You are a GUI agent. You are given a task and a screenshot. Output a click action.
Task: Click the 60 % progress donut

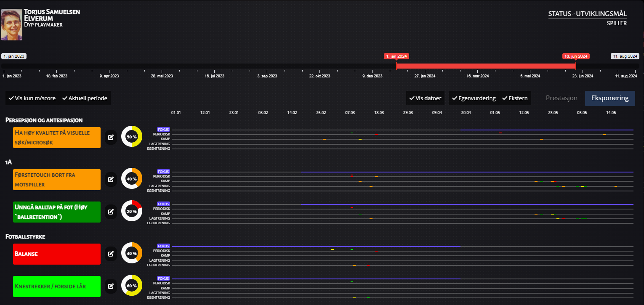[132, 286]
